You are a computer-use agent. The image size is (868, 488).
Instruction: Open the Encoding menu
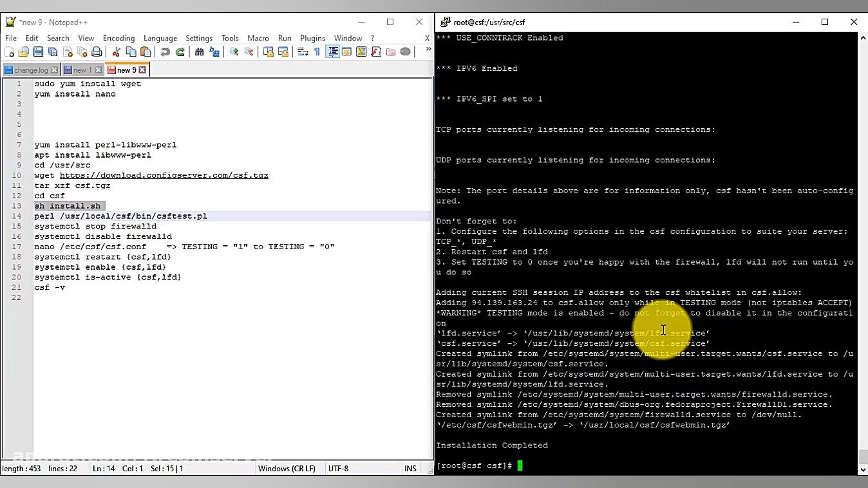click(x=119, y=39)
